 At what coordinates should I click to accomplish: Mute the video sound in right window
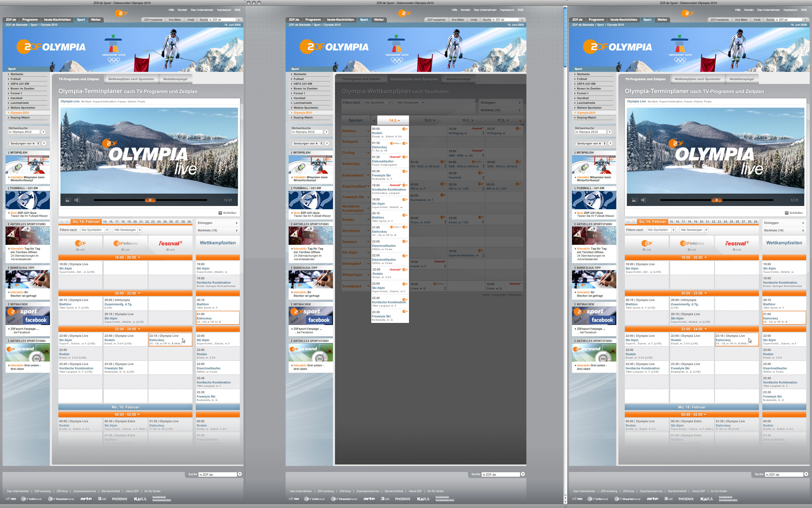644,200
